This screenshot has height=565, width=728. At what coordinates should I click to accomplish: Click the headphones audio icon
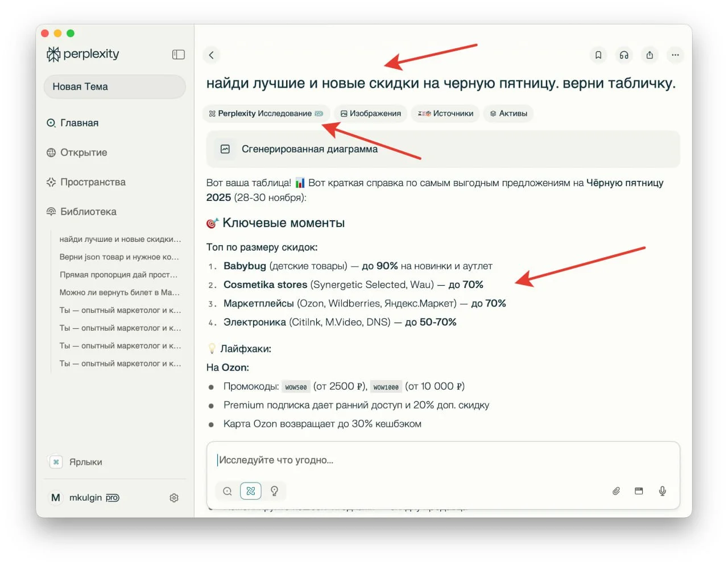[624, 55]
